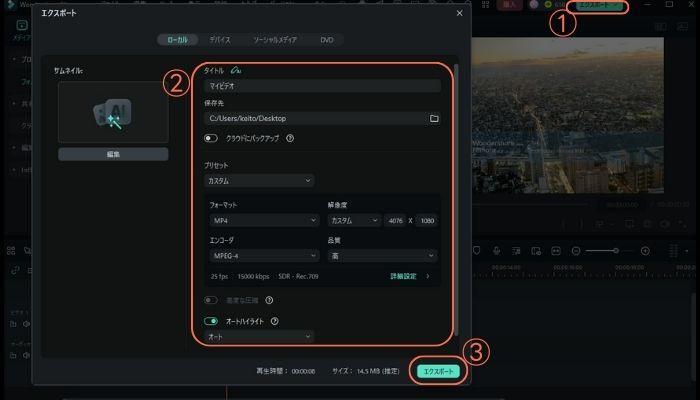The width and height of the screenshot is (700, 400).
Task: Click the track grid layout icon at timeline right
Action: [673, 251]
